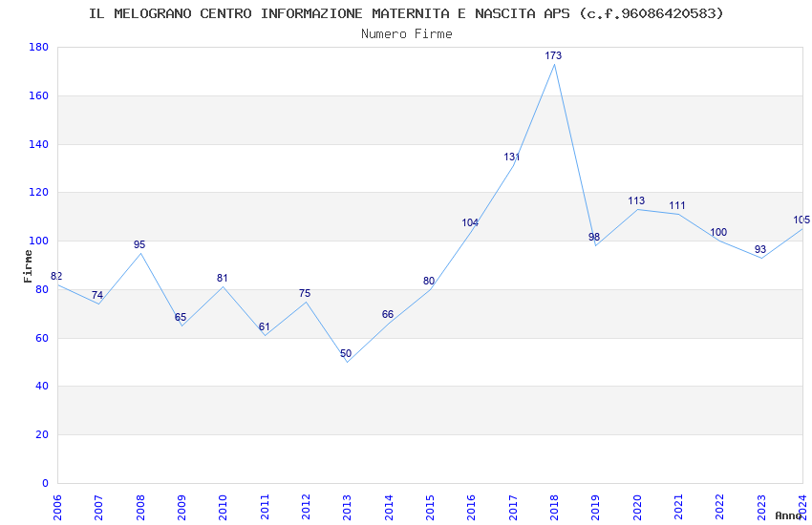
Task: Click the Firme y-axis label
Action: (28, 265)
